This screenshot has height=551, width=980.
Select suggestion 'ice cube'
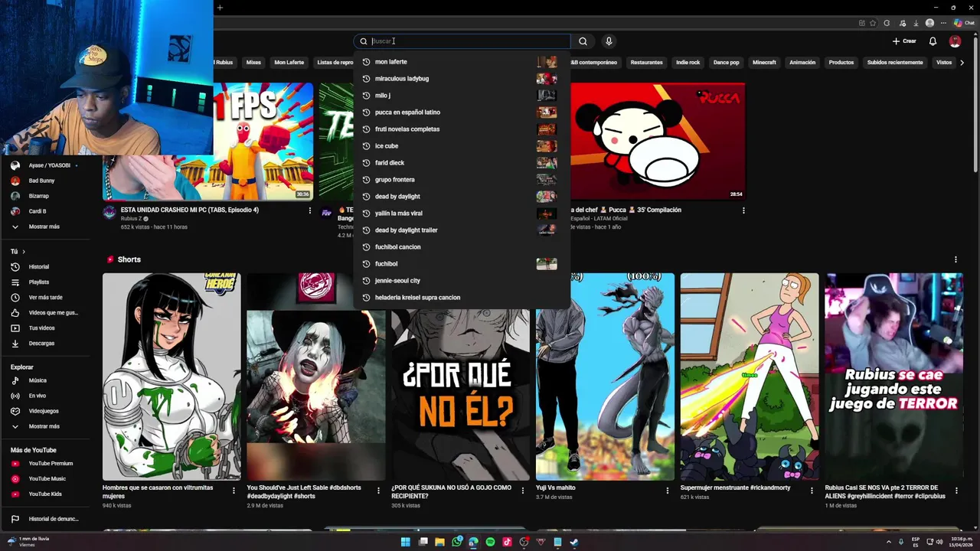click(x=462, y=146)
